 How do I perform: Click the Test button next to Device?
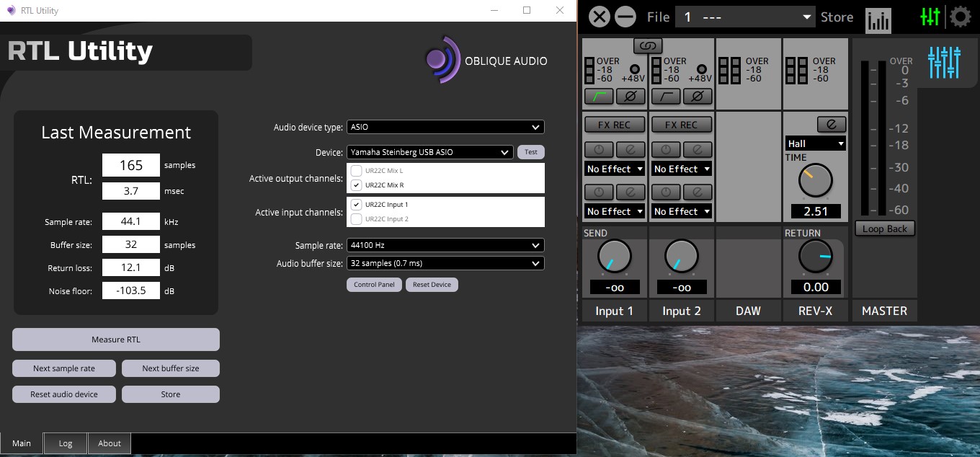coord(531,152)
